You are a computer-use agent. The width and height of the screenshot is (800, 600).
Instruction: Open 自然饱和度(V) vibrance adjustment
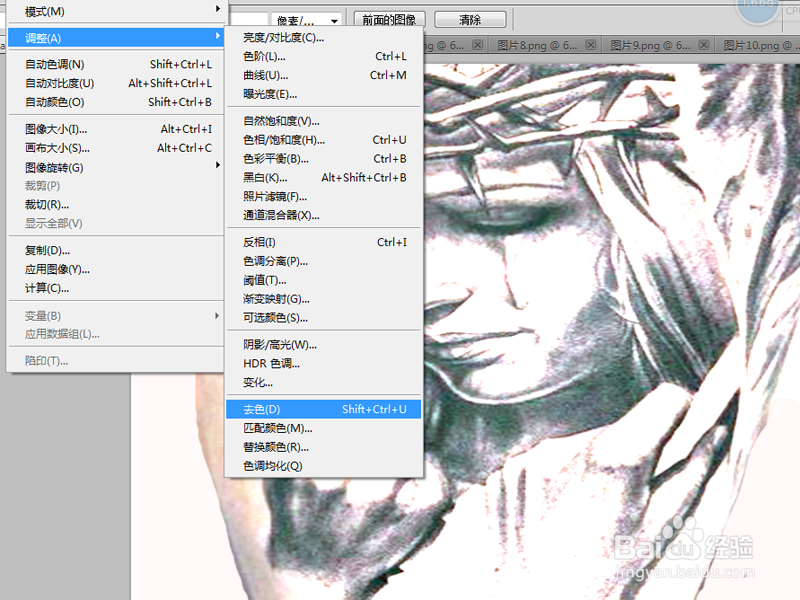(323, 121)
